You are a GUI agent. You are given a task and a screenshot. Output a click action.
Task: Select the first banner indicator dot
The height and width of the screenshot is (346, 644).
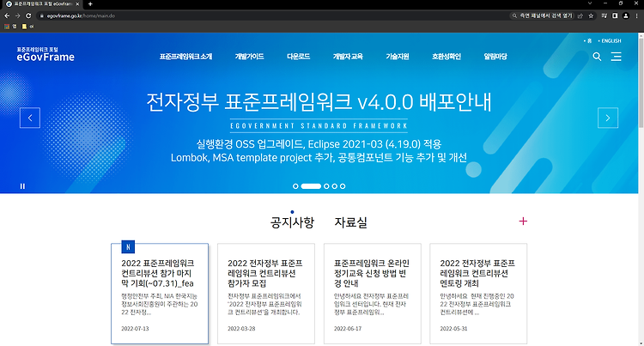(295, 186)
